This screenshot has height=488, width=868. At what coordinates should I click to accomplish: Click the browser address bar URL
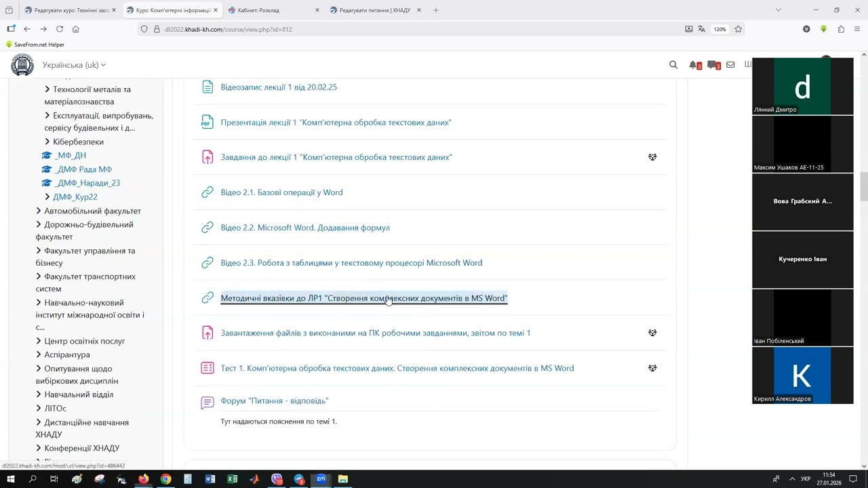229,29
